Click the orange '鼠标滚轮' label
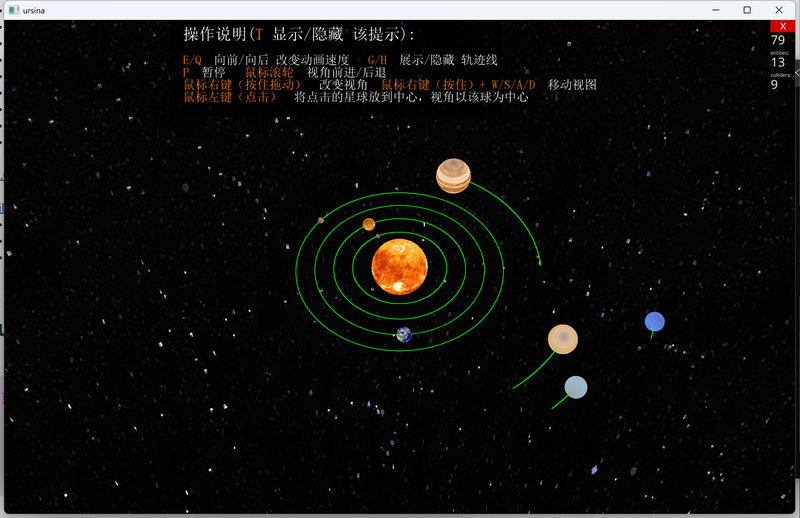The image size is (800, 518). 269,72
